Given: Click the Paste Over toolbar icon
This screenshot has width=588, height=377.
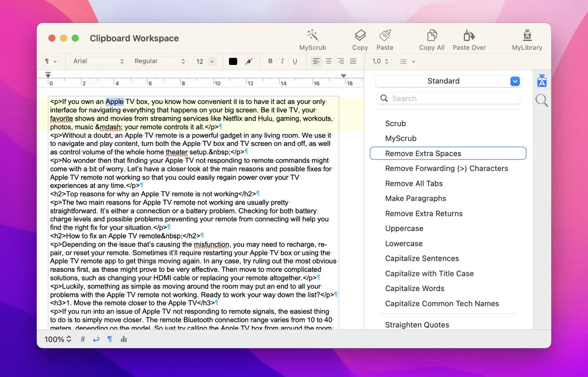Looking at the screenshot, I should (469, 35).
